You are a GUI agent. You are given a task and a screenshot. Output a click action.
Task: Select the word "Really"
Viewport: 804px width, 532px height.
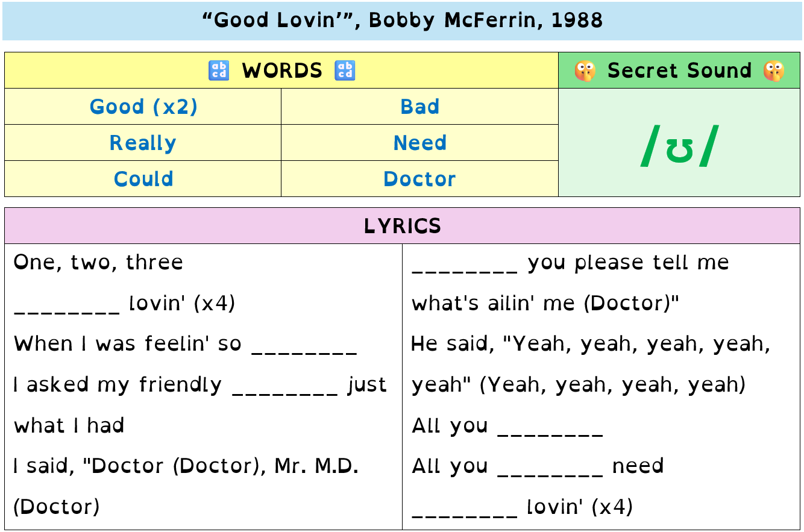[143, 143]
